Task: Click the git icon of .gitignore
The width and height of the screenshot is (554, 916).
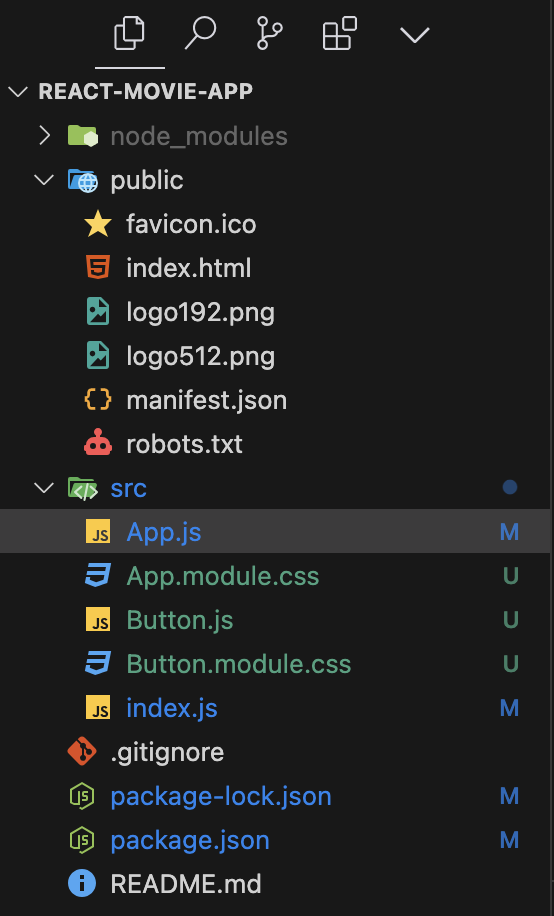Action: tap(82, 752)
